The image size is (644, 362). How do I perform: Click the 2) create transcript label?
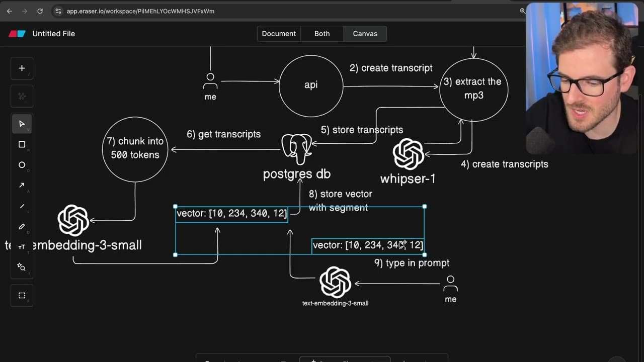pyautogui.click(x=391, y=68)
